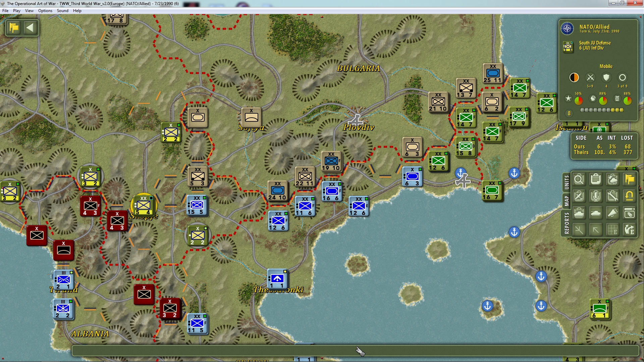Screen dimensions: 644x362
Task: Click the fuel supply 88% pie gauge
Action: [628, 100]
